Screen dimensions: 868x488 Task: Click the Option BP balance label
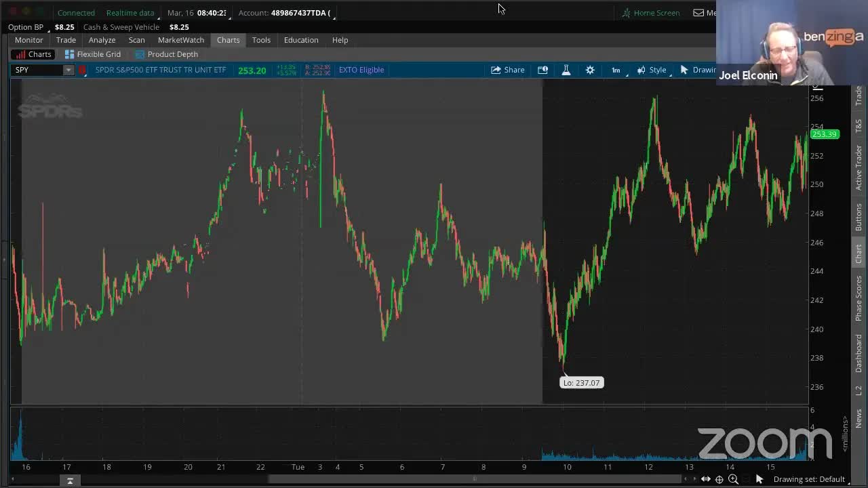click(26, 27)
